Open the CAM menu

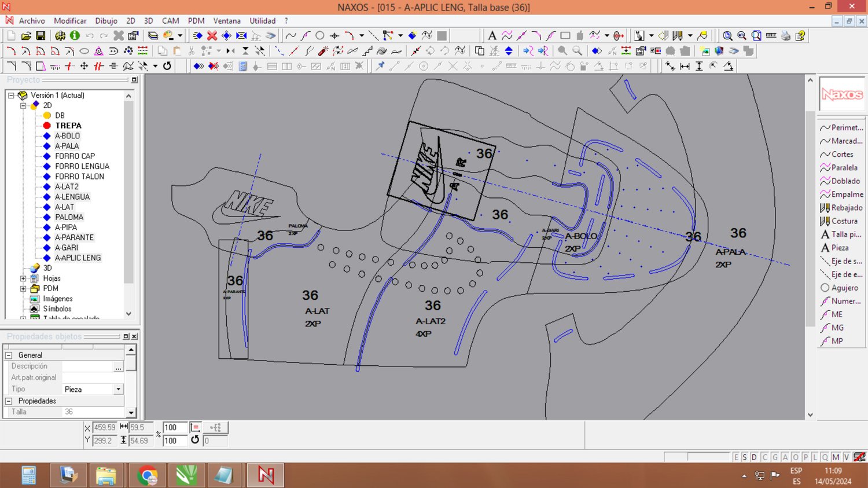[x=170, y=21]
